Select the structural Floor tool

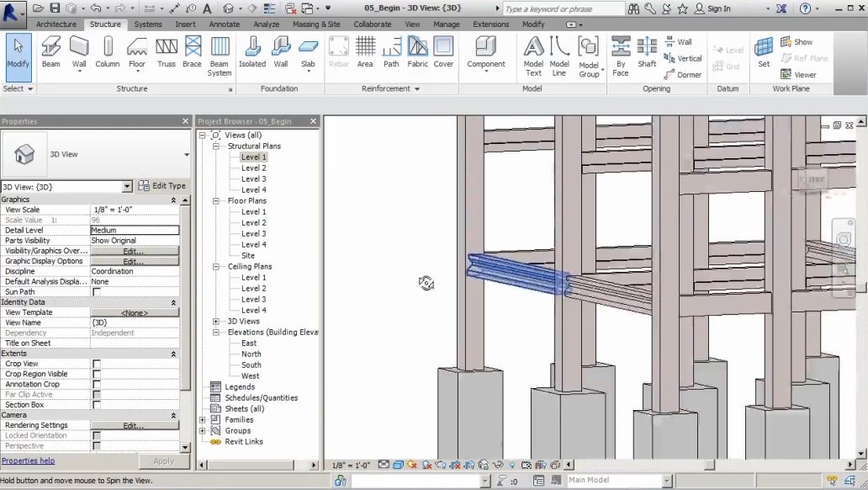pyautogui.click(x=137, y=52)
